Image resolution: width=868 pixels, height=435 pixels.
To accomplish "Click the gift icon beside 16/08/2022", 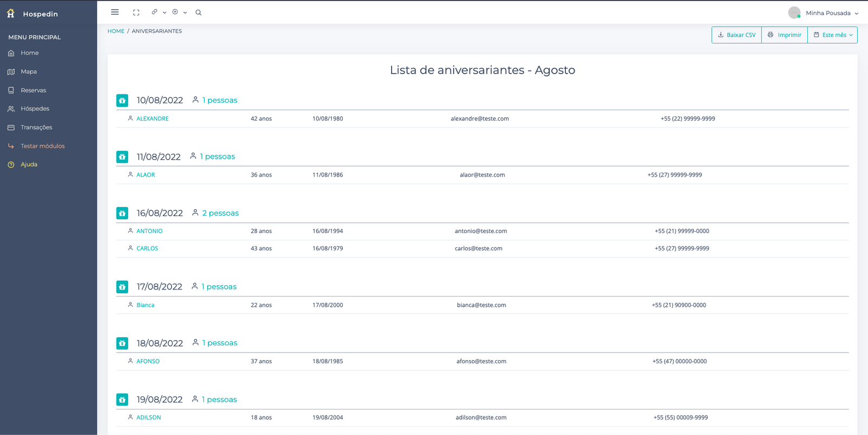I will coord(122,213).
